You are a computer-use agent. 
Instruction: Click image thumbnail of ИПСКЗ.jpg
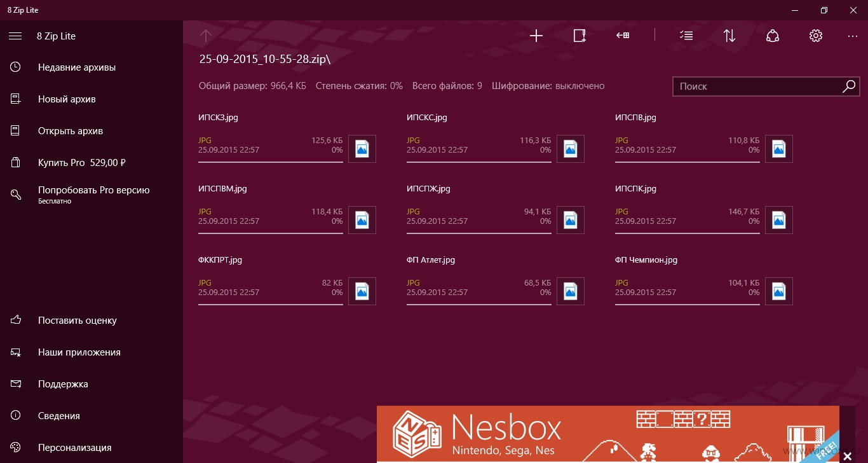[362, 149]
